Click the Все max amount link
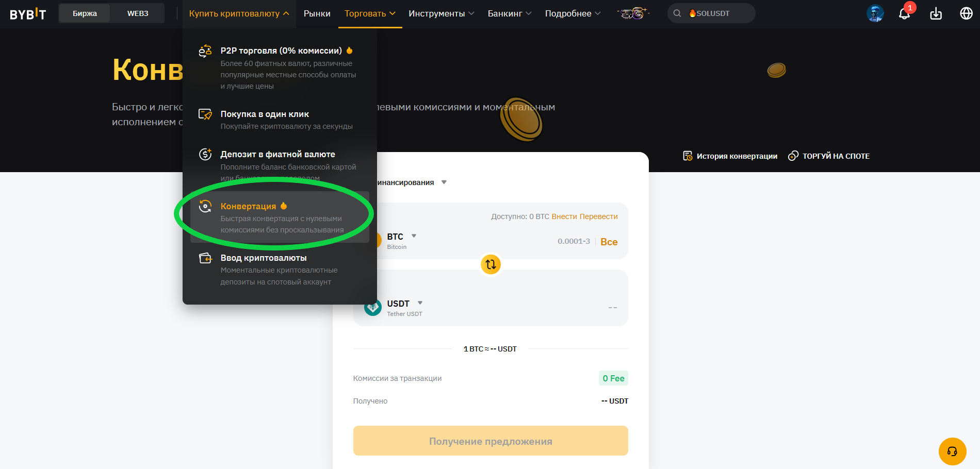980x469 pixels. pyautogui.click(x=609, y=242)
